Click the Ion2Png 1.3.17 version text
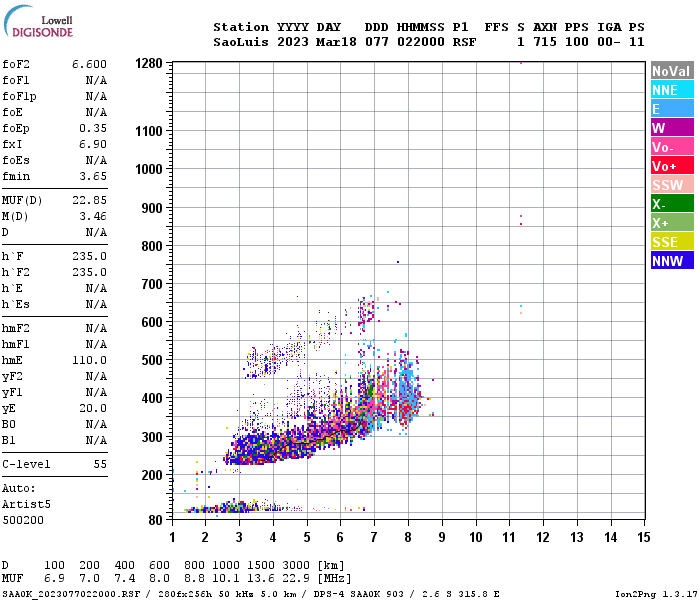This screenshot has width=700, height=600. click(x=656, y=594)
